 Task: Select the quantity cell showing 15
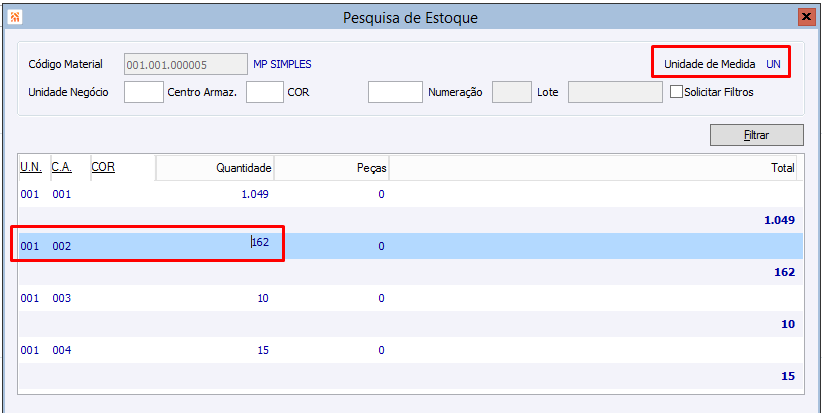coord(263,351)
